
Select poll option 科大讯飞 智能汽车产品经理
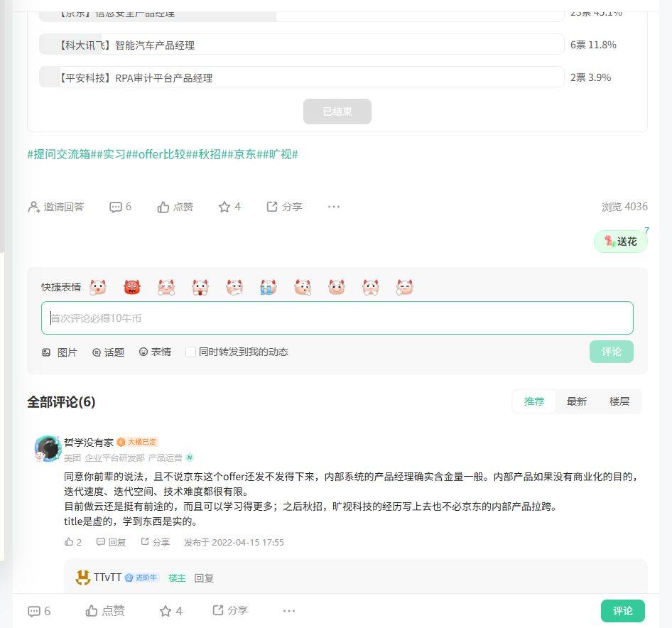coord(302,44)
